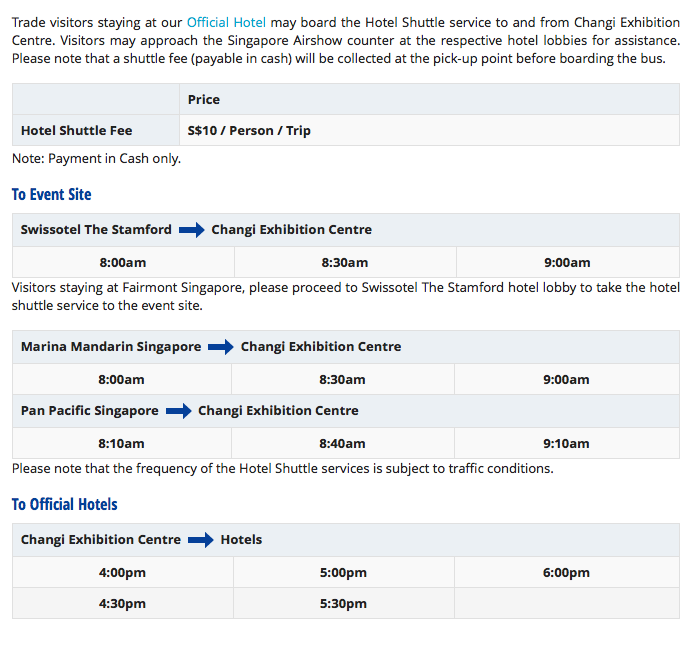Select the To Official Hotels heading
692x646 pixels.
pos(64,504)
